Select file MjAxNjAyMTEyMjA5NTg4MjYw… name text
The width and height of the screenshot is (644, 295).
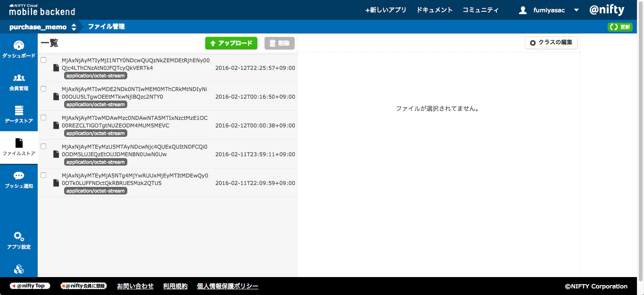(135, 179)
